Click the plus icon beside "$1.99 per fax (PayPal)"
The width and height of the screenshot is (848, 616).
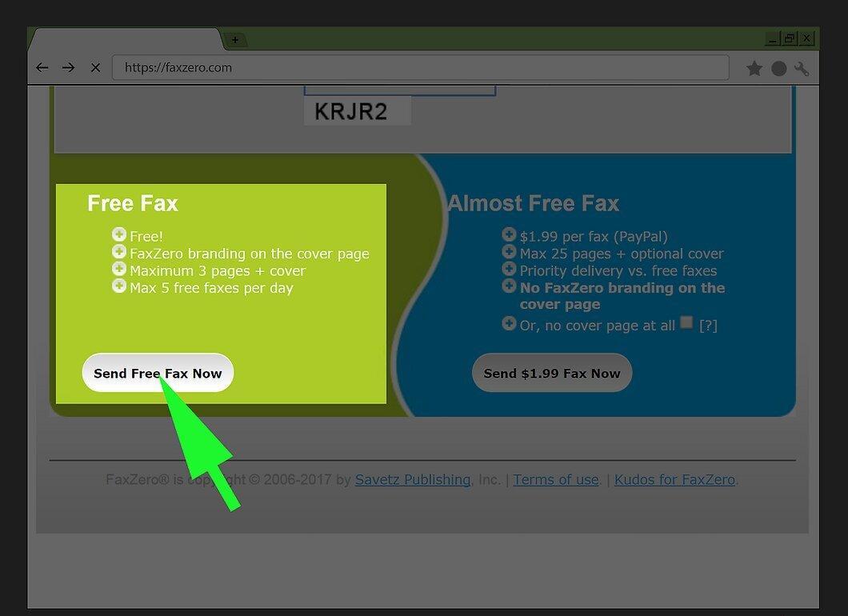coord(509,234)
